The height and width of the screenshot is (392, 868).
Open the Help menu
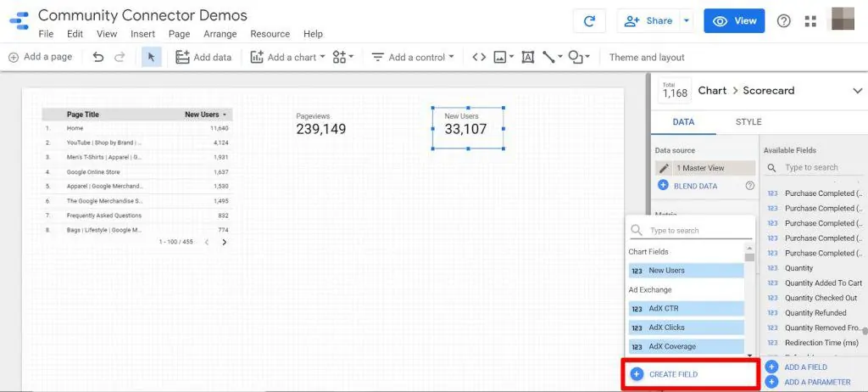(x=313, y=34)
